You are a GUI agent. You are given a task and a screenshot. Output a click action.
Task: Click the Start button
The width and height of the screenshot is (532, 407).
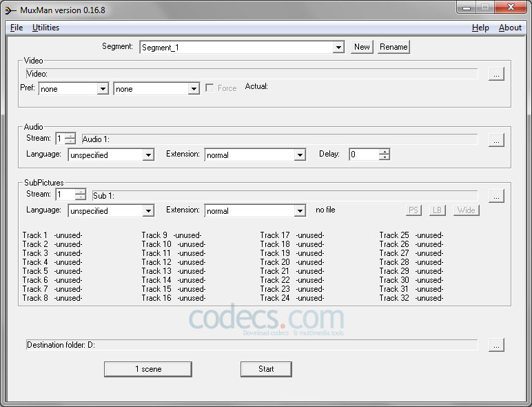pyautogui.click(x=266, y=369)
